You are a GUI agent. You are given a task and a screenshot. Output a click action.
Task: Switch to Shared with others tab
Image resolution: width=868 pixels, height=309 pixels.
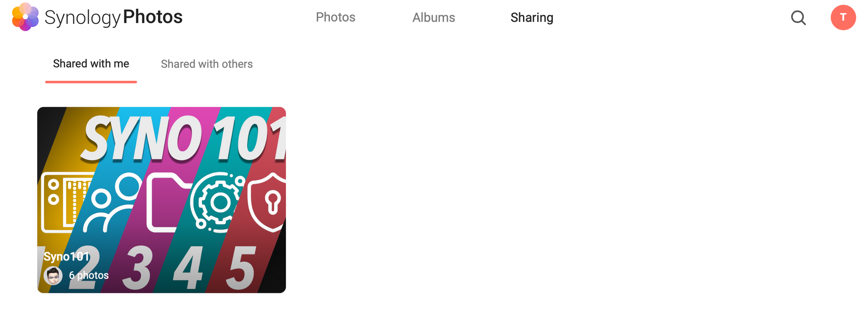(207, 64)
